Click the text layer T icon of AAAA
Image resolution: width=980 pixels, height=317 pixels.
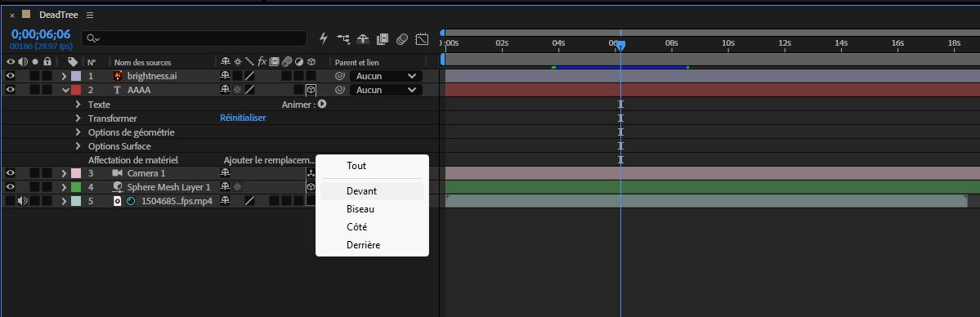pos(117,90)
